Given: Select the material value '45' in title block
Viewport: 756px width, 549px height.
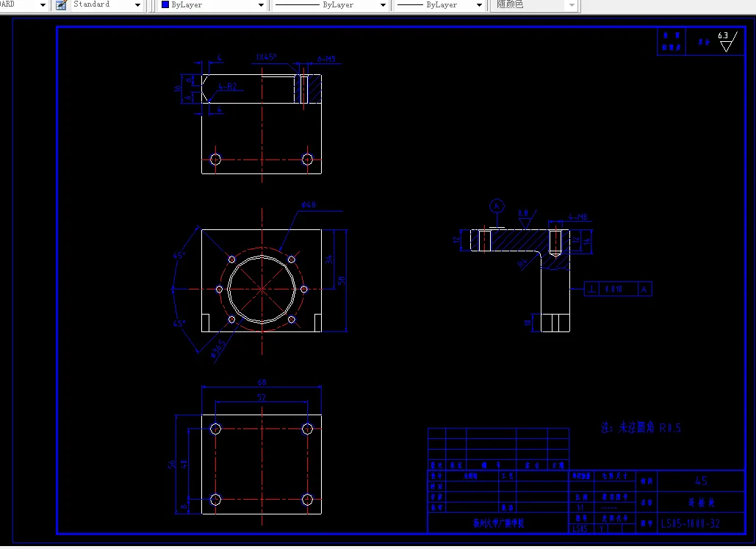Looking at the screenshot, I should (x=701, y=481).
